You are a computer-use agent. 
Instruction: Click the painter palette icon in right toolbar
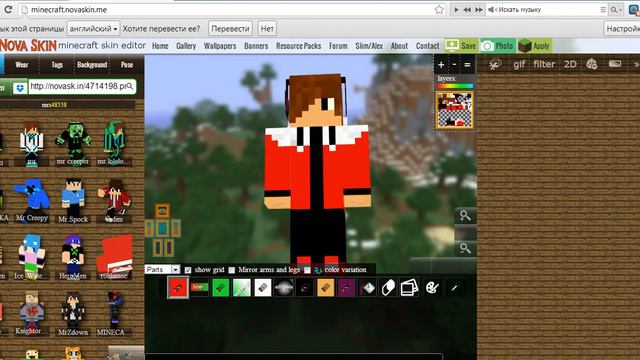pos(592,64)
